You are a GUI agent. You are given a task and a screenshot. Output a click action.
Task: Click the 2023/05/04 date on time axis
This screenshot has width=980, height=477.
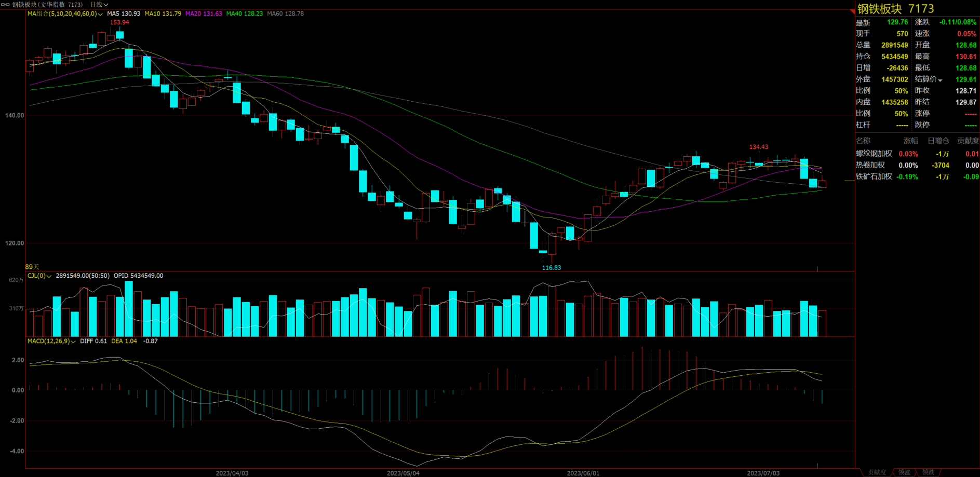pyautogui.click(x=403, y=473)
